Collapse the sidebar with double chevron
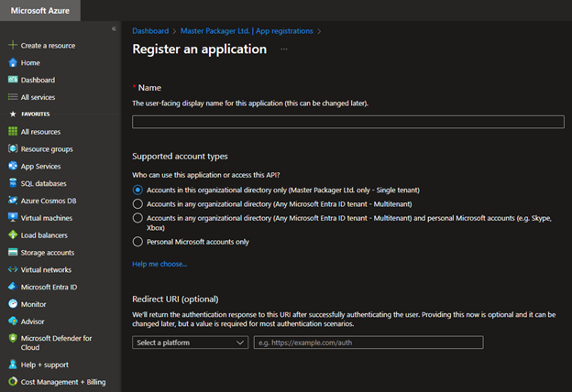This screenshot has width=572, height=392. 114,28
